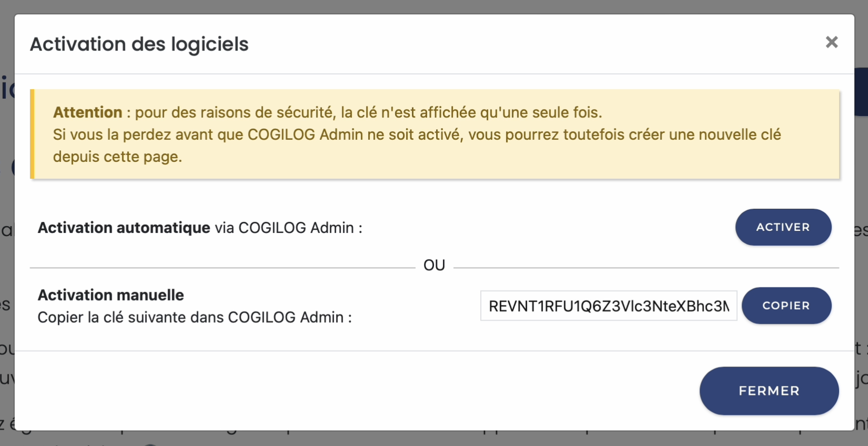Click the 'depuis cette page.' warning line
The image size is (868, 446).
click(117, 157)
